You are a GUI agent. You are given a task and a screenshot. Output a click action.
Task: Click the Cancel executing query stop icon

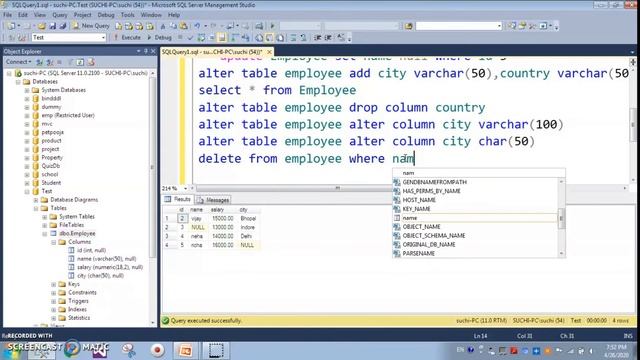click(x=180, y=38)
